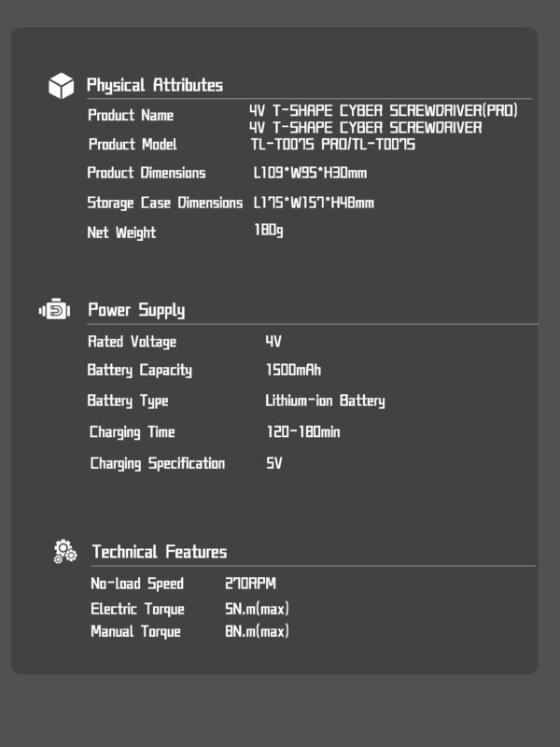Click the 120-180min charging time value
This screenshot has height=747, width=560.
click(303, 432)
